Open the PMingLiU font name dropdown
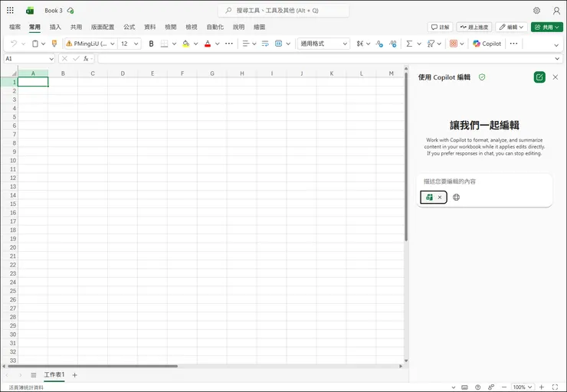The image size is (567, 392). (x=113, y=44)
